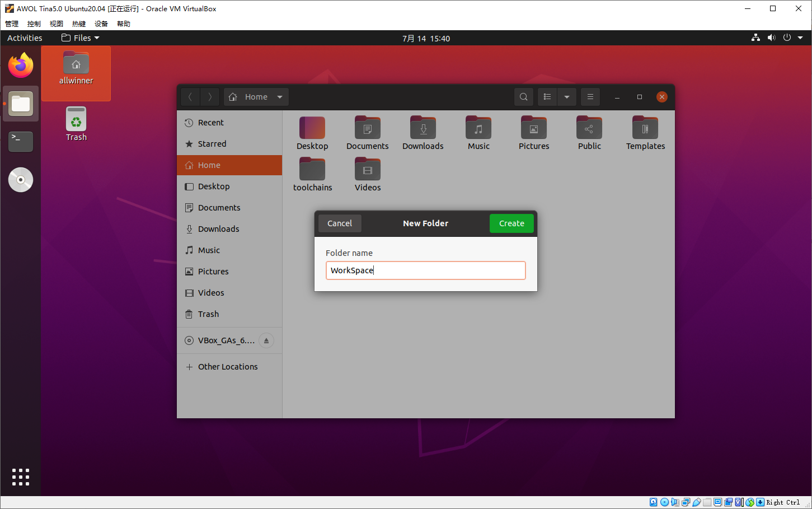Open Other Locations in sidebar

228,367
